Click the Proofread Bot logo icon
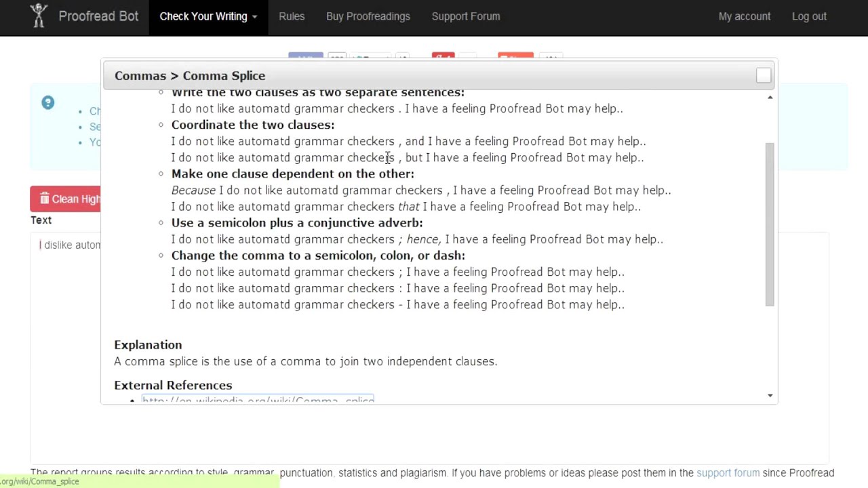 [x=39, y=16]
